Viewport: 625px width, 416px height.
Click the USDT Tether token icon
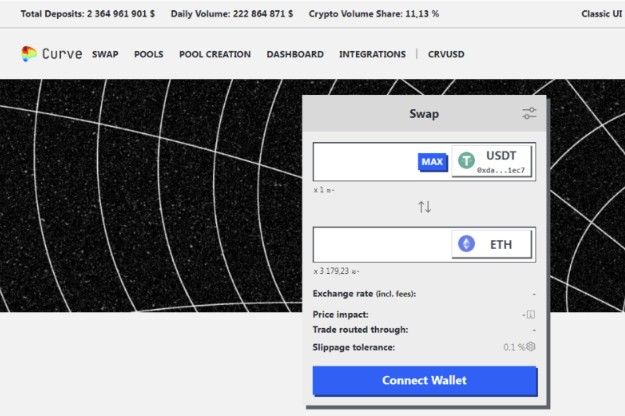pyautogui.click(x=466, y=161)
